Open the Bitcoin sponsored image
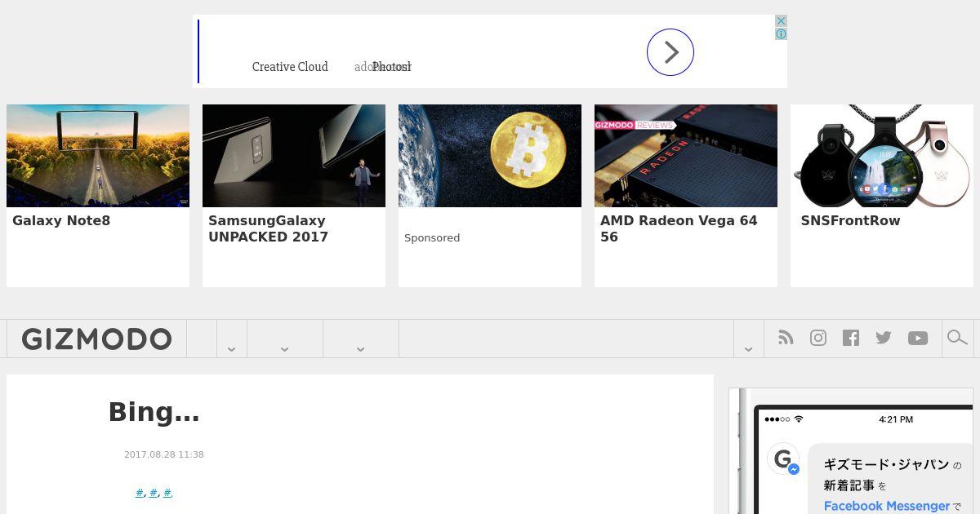980x514 pixels. click(x=490, y=156)
